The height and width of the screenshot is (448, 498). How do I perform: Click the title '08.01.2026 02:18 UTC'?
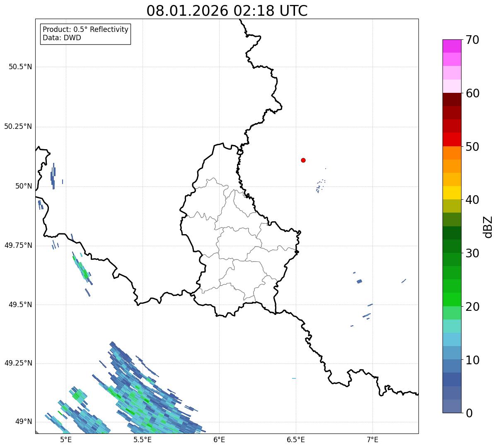tap(227, 11)
